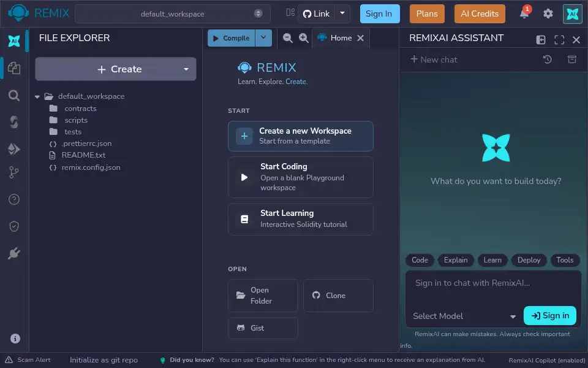Select the Explain chip in assistant

click(x=456, y=260)
